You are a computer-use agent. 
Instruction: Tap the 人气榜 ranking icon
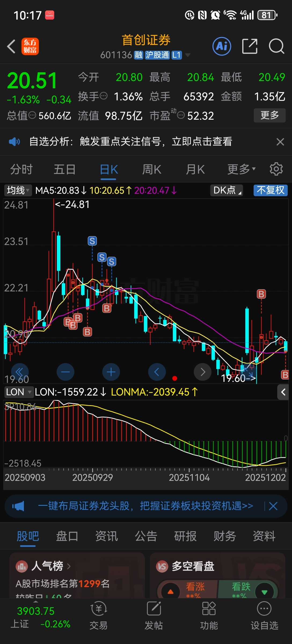click(x=22, y=566)
